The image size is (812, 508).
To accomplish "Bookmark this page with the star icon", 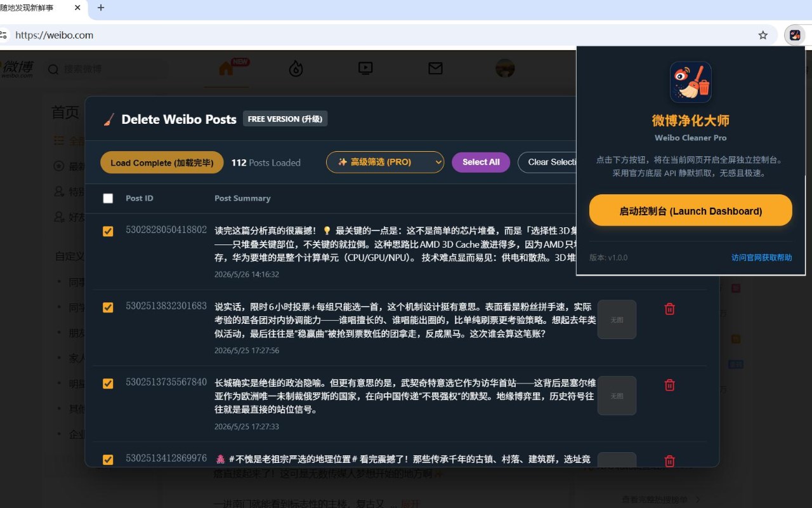I will click(763, 35).
